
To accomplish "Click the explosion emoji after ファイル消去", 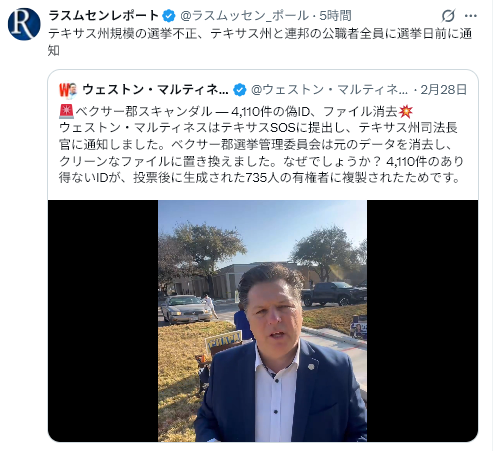I will (x=406, y=111).
